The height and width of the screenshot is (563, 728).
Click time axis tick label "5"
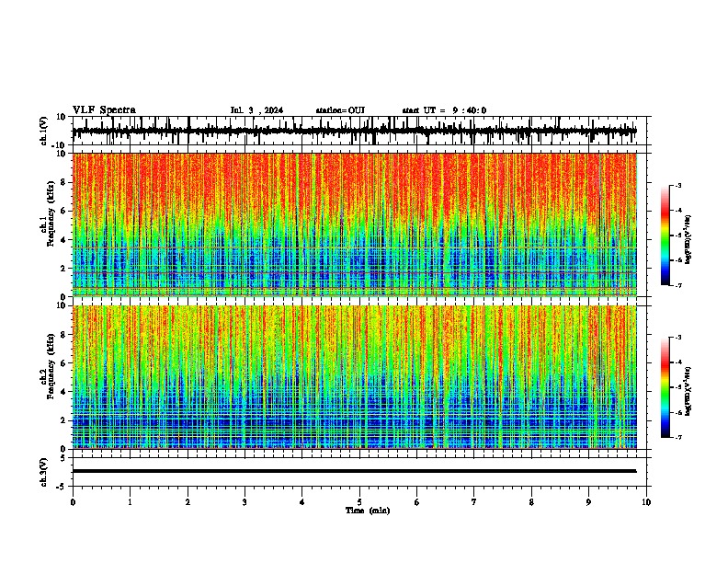pyautogui.click(x=359, y=502)
